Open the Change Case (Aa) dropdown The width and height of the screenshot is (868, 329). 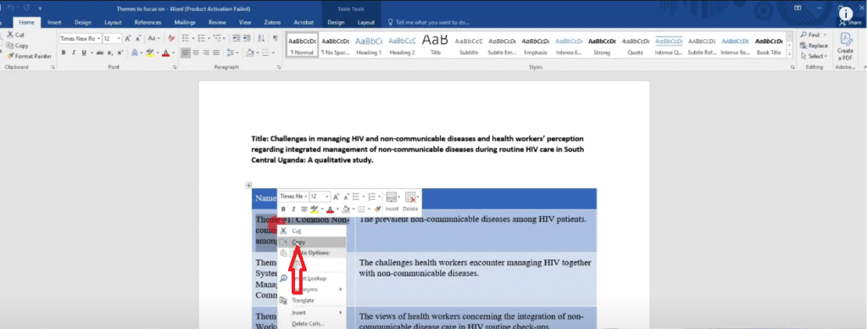[154, 39]
